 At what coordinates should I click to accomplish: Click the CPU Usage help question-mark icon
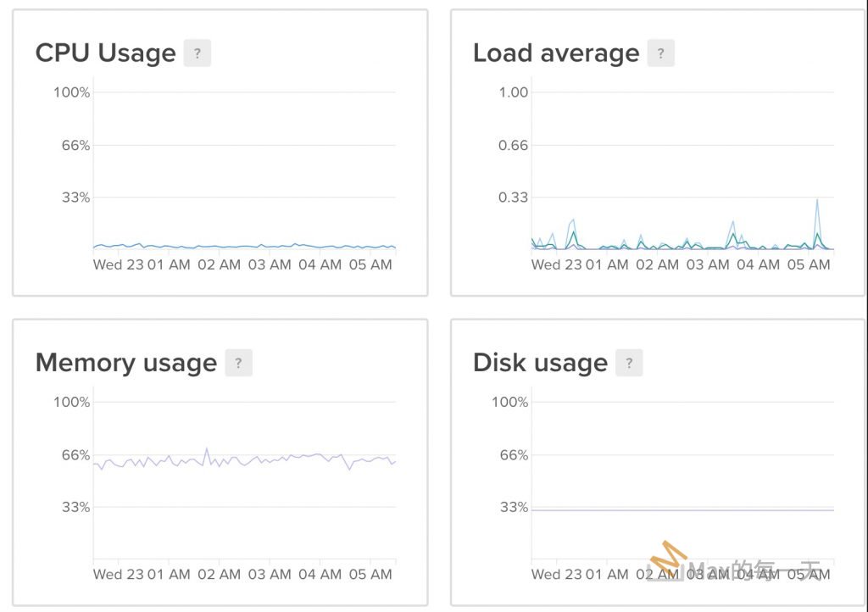click(x=197, y=53)
